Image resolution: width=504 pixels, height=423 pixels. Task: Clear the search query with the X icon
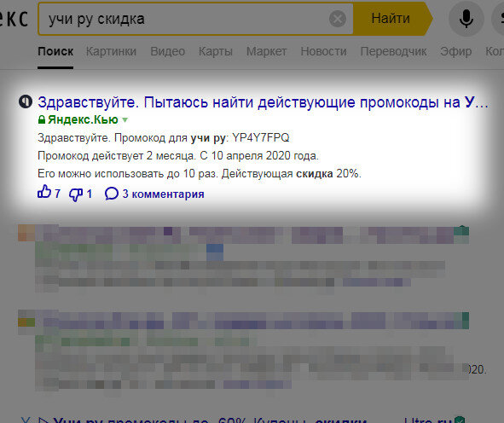click(x=338, y=19)
